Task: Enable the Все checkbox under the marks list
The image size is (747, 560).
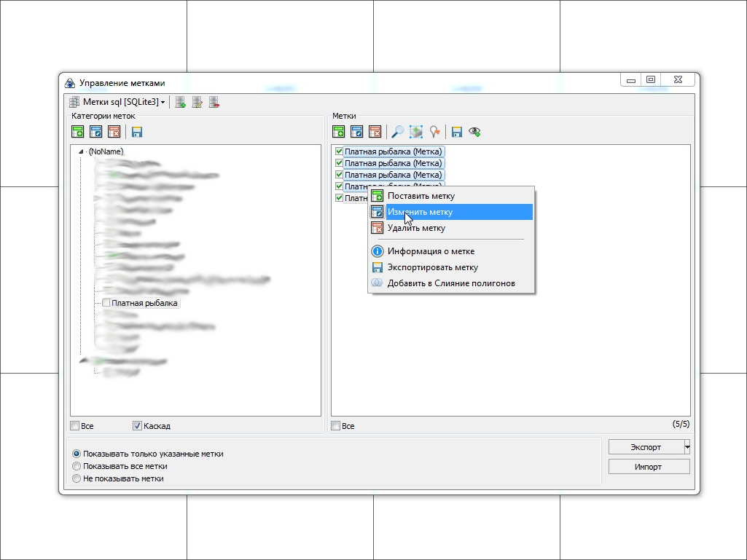Action: 336,426
